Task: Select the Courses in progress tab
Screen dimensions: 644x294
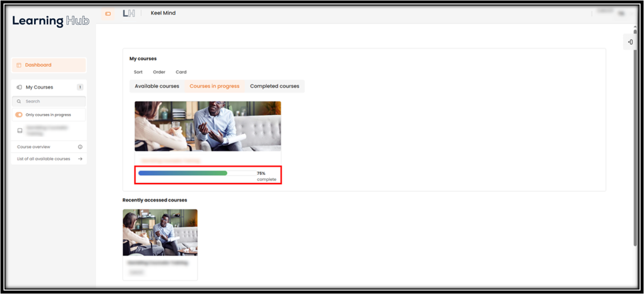Action: point(215,86)
